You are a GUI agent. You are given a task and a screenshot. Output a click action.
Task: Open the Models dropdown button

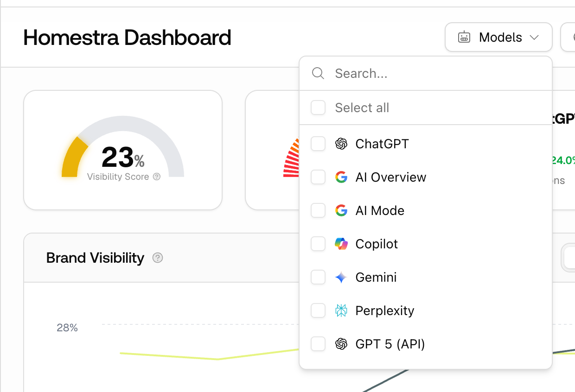(498, 37)
